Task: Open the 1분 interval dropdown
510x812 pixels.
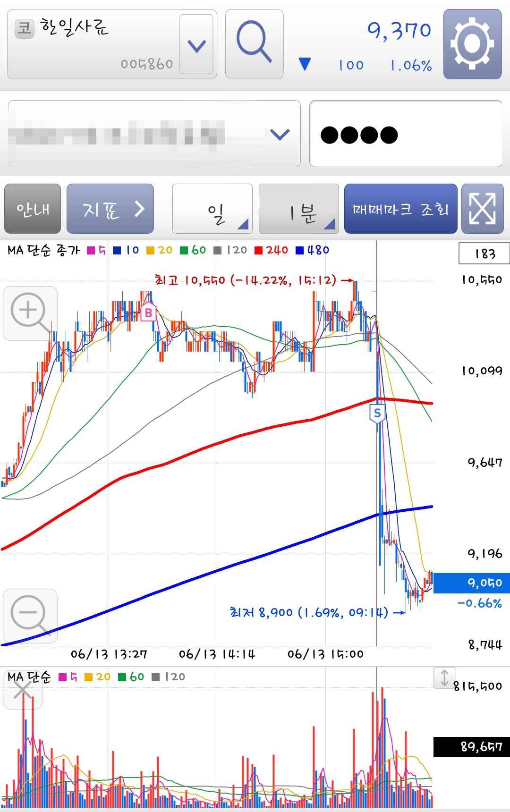Action: pyautogui.click(x=299, y=209)
